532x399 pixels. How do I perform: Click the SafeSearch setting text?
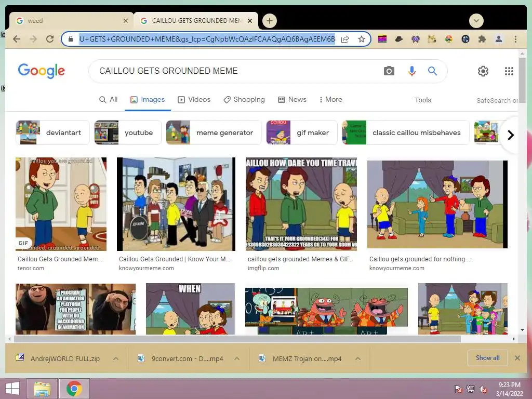pyautogui.click(x=497, y=100)
